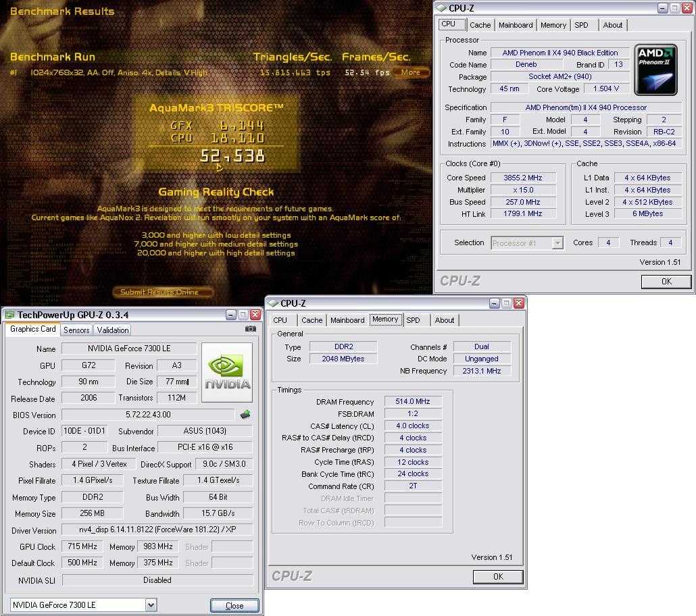This screenshot has width=696, height=616.
Task: Click the GPU Clock 715 MHz field
Action: tap(82, 546)
